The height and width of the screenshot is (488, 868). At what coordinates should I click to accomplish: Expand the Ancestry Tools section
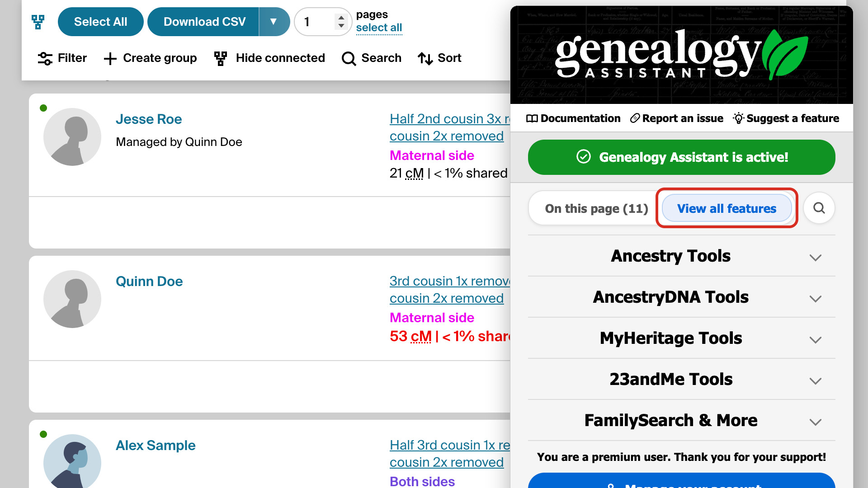681,256
